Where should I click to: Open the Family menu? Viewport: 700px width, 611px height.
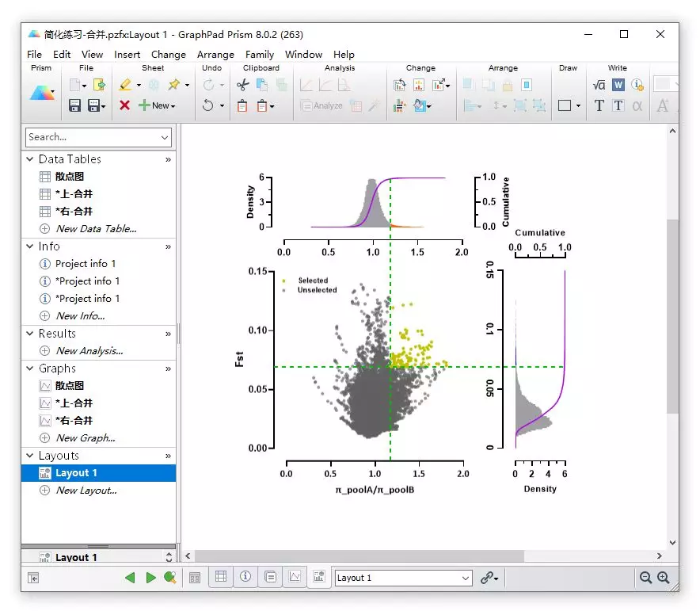pos(260,55)
